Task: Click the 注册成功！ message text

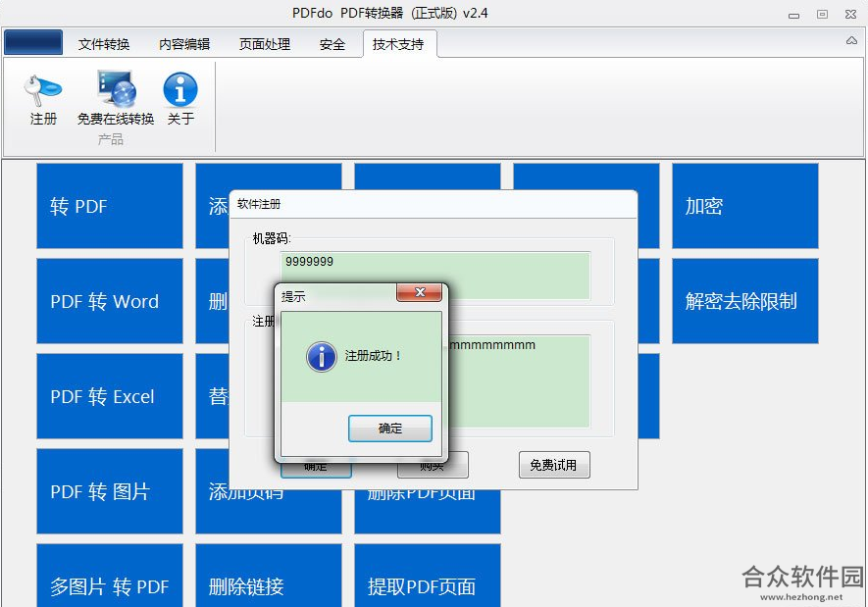Action: point(373,356)
